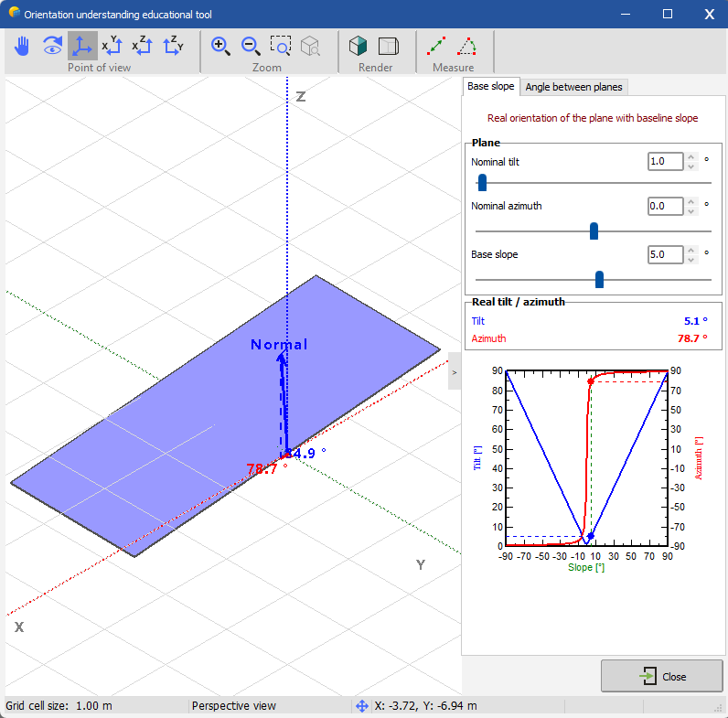The height and width of the screenshot is (718, 728).
Task: Switch to XY plane view
Action: point(112,46)
